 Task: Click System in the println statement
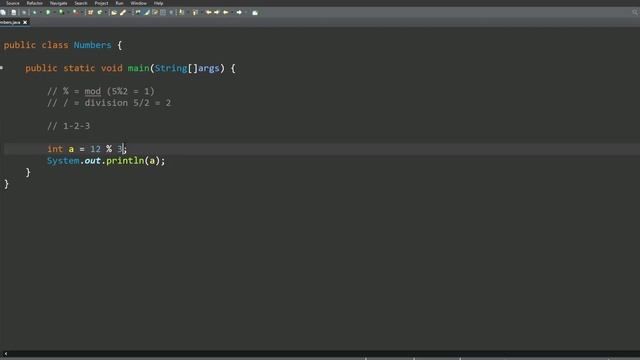[x=63, y=161]
